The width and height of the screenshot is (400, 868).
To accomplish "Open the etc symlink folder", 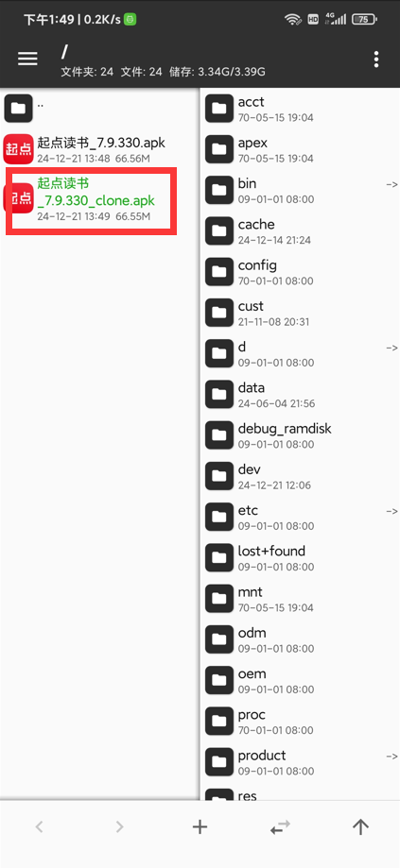I will coord(300,517).
